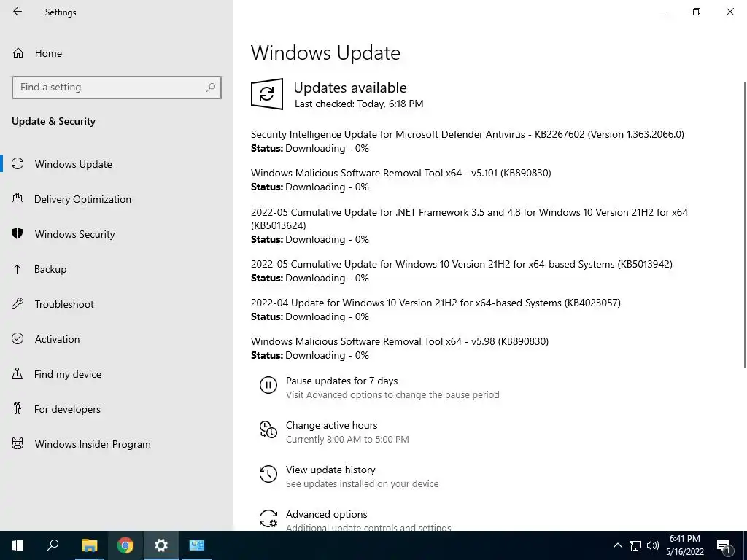The height and width of the screenshot is (560, 747).
Task: Click the Cumulative Update KB5013942 entry
Action: (x=462, y=264)
